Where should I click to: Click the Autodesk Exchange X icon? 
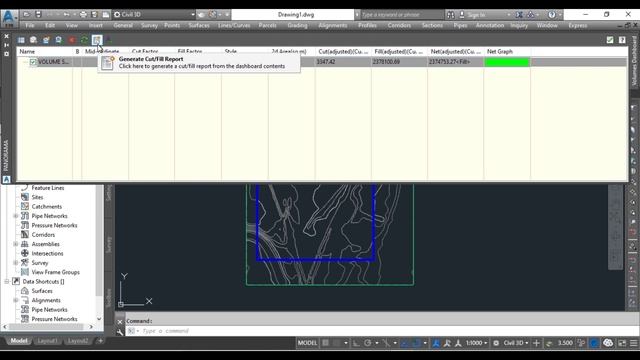pos(519,15)
